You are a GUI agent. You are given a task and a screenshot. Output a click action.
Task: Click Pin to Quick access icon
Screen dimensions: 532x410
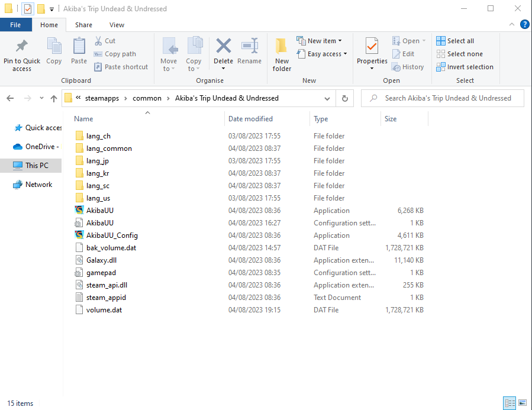click(22, 46)
